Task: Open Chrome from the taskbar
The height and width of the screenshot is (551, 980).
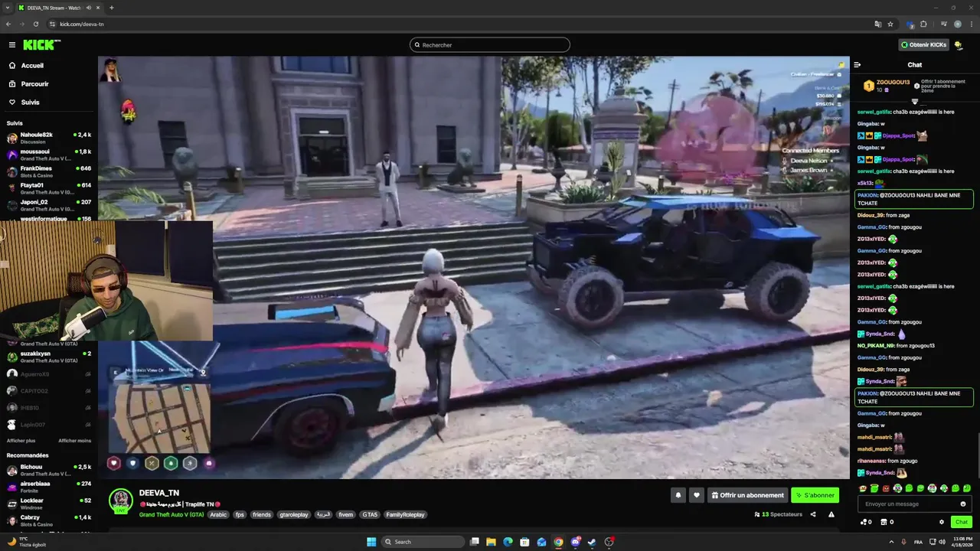Action: 558,542
